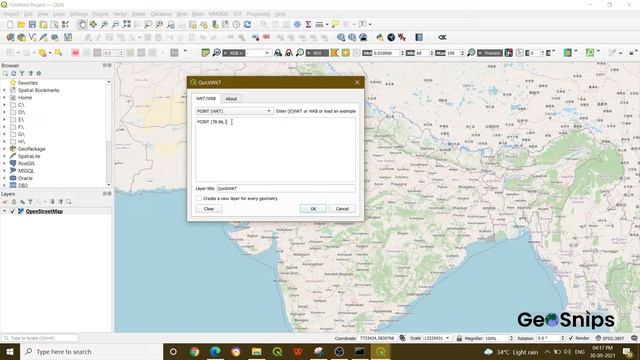Select the Zoom In tool
640x360 pixels.
[x=104, y=24]
